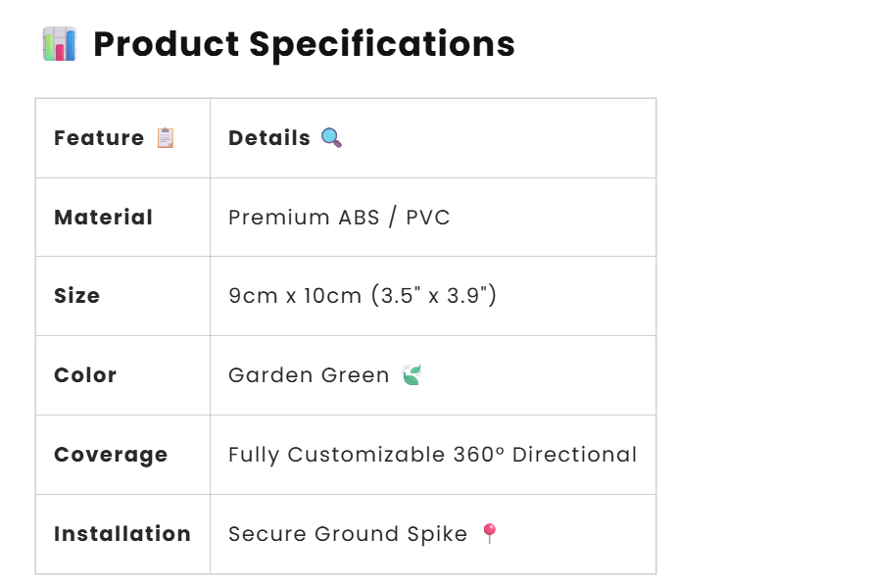Click the Coverage row label
The image size is (873, 588).
point(111,455)
